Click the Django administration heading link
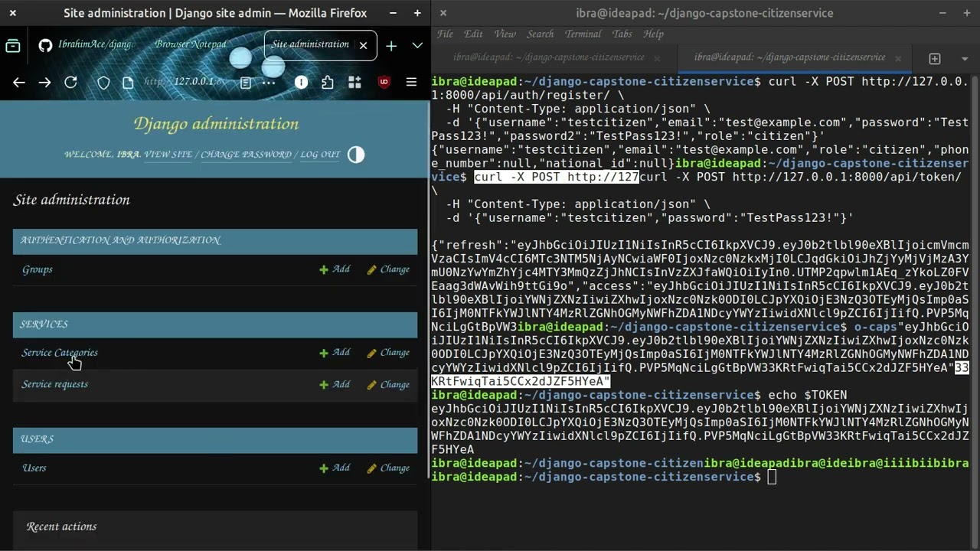 coord(216,124)
